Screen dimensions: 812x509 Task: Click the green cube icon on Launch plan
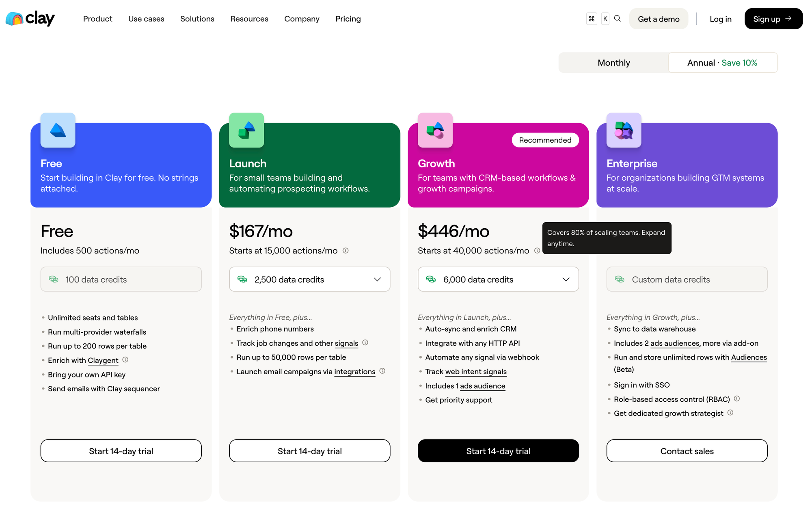coord(246,130)
